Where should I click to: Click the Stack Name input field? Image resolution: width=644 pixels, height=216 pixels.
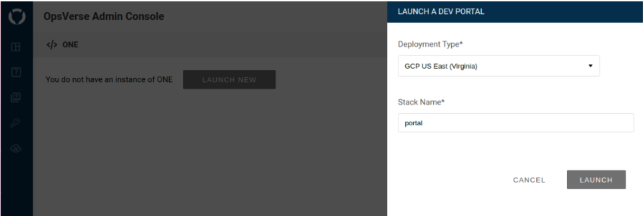pos(516,123)
